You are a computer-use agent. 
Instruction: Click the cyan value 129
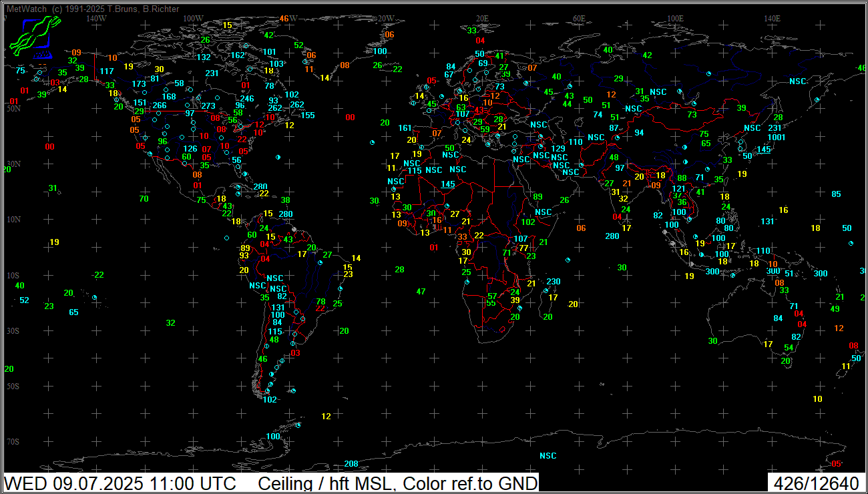558,149
